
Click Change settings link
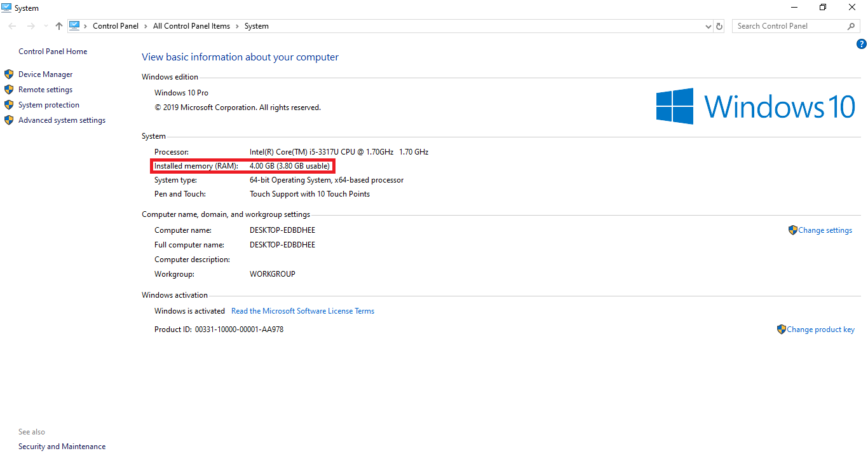coord(825,230)
